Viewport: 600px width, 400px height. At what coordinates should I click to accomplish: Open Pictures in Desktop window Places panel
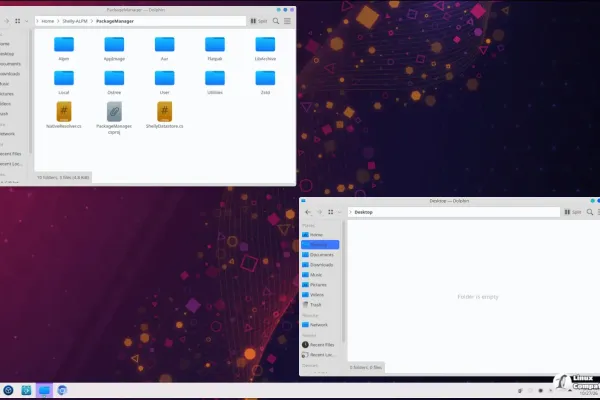tap(320, 285)
